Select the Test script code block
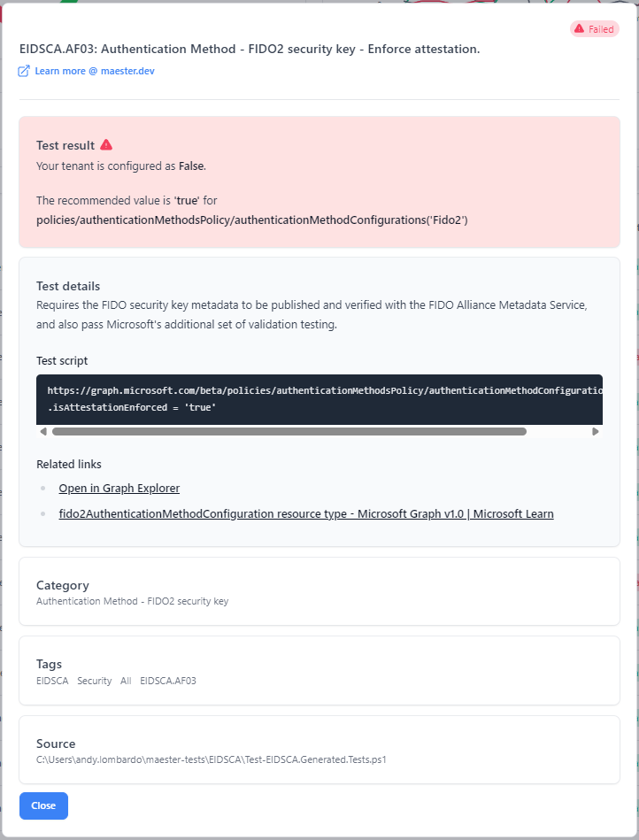Viewport: 639px width, 840px height. pos(319,398)
